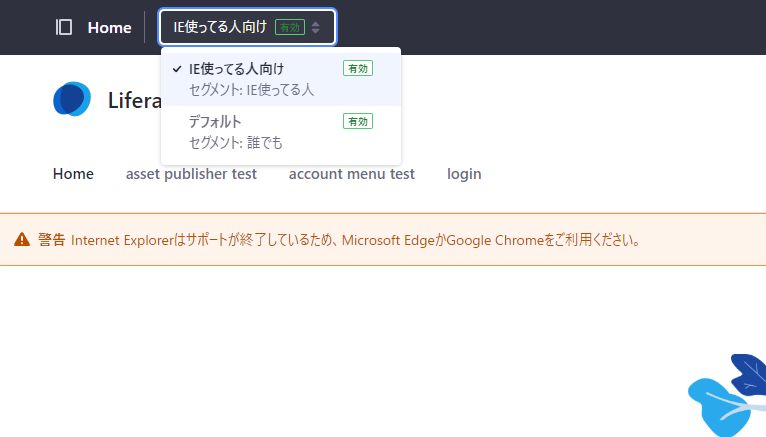Open the experience selector dropdown
Viewport: 766px width, 437px height.
tap(247, 27)
